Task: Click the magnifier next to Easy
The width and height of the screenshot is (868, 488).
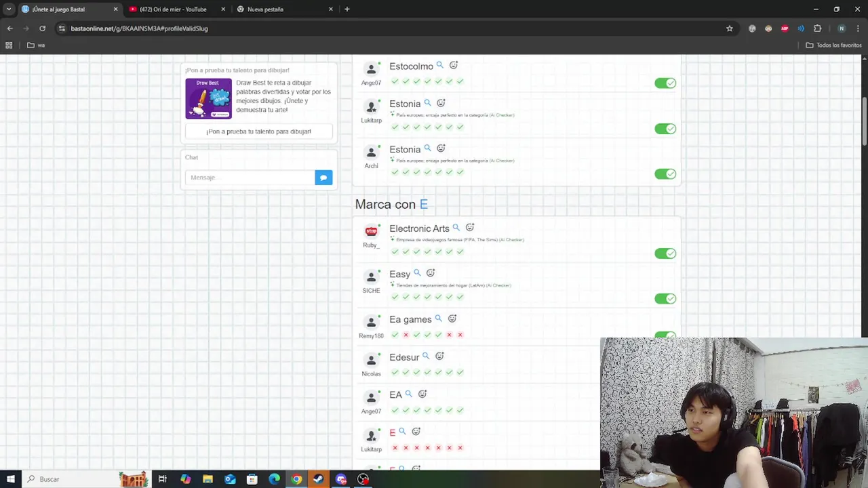Action: point(417,273)
